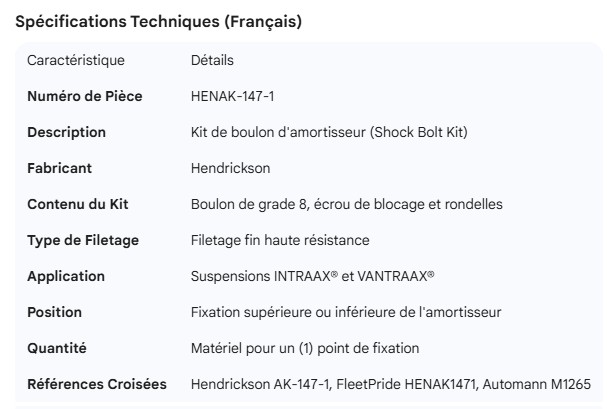Viewport: 607px width, 409px height.
Task: Select the 'Contenu du Kit' row label
Action: click(x=78, y=205)
